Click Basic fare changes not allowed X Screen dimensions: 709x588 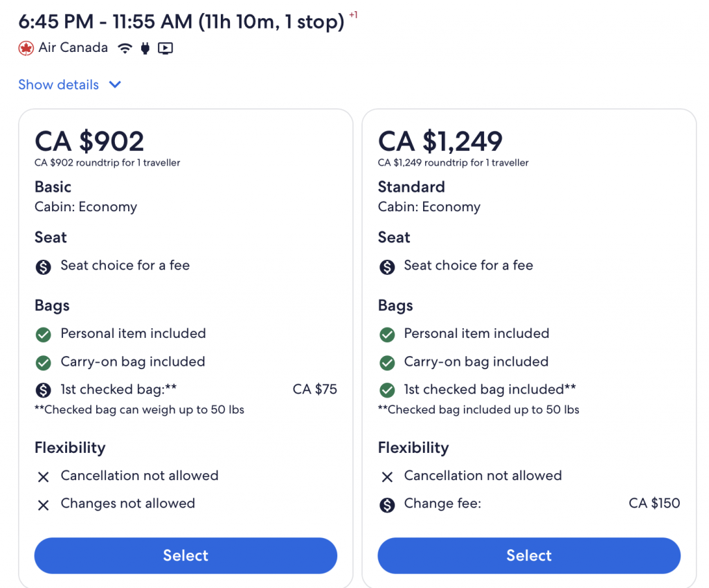pyautogui.click(x=44, y=504)
